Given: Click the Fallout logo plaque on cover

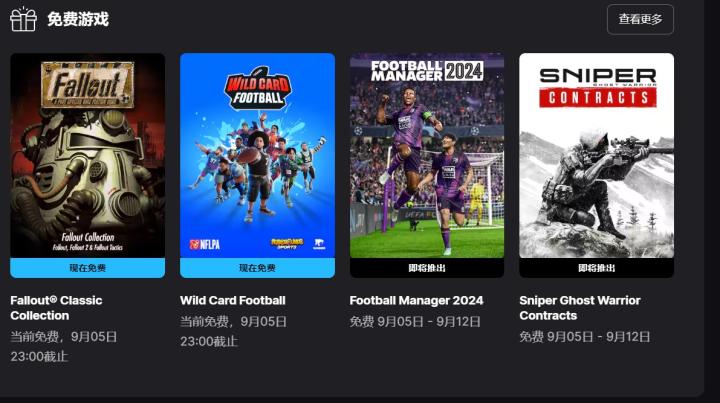Looking at the screenshot, I should coord(87,85).
